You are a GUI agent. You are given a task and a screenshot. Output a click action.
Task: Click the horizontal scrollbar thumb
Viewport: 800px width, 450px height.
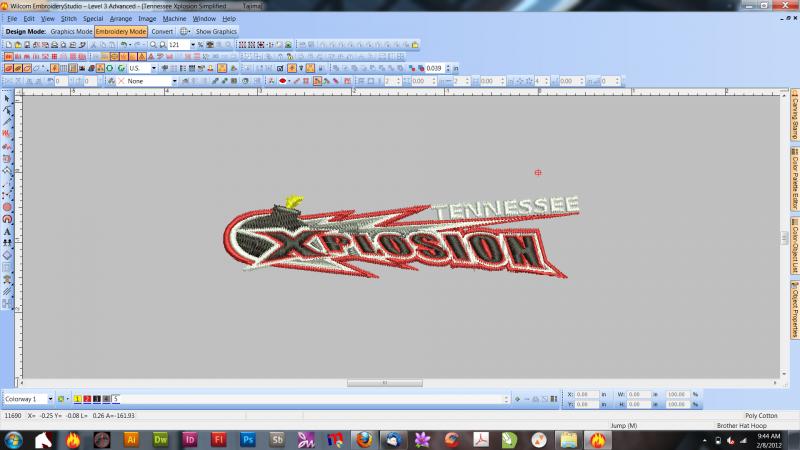coord(385,383)
